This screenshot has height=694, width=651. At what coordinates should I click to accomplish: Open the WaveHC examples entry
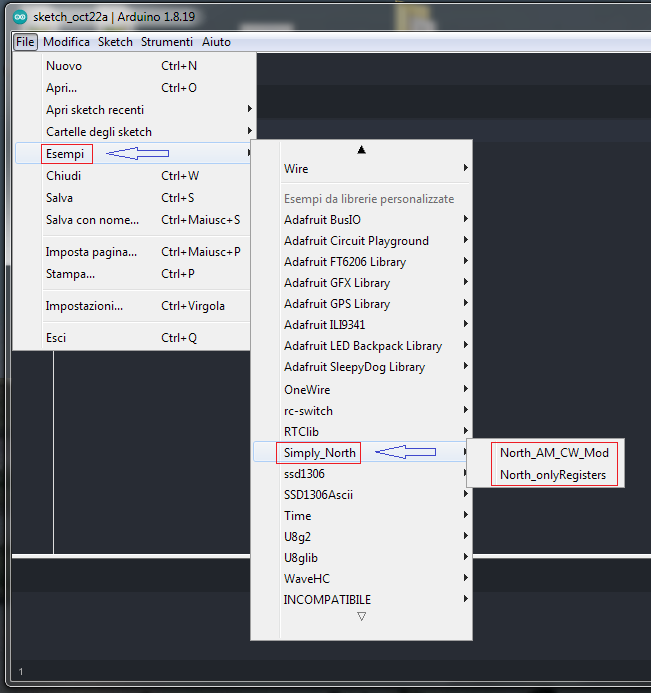(362, 578)
